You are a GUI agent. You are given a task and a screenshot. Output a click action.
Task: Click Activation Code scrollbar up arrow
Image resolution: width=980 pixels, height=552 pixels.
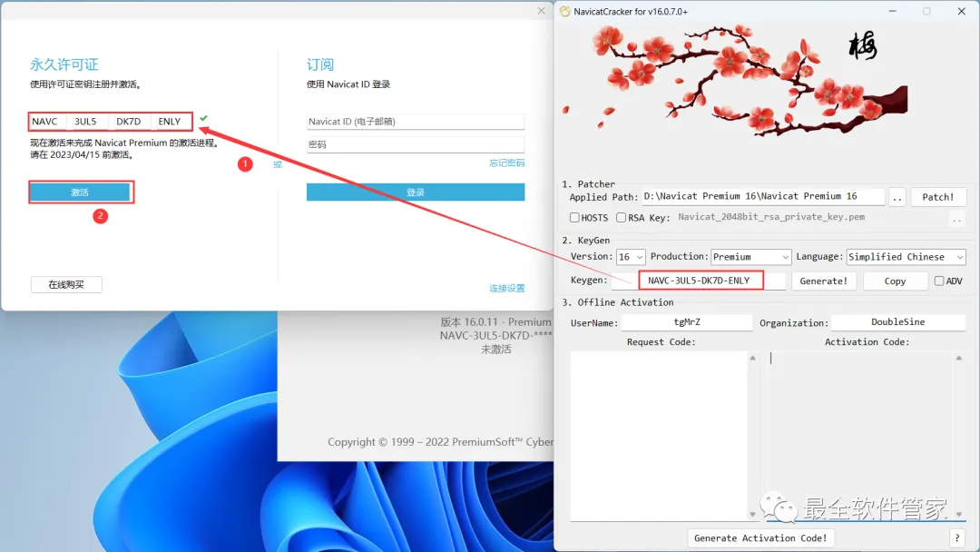(x=959, y=359)
